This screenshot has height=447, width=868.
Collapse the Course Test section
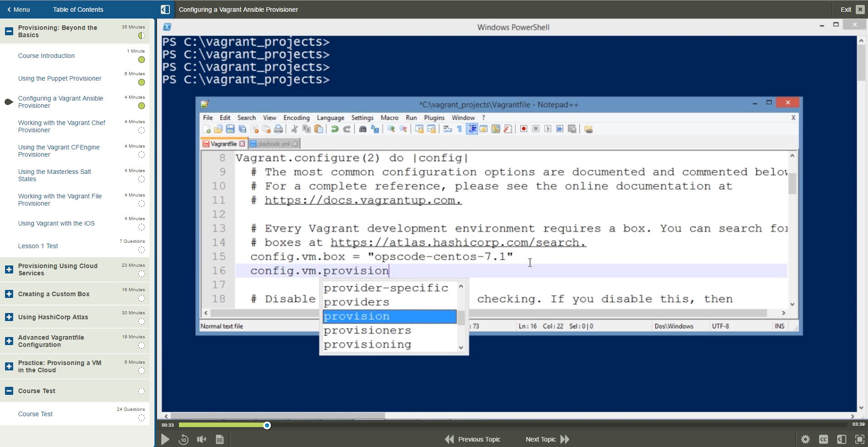[x=9, y=390]
